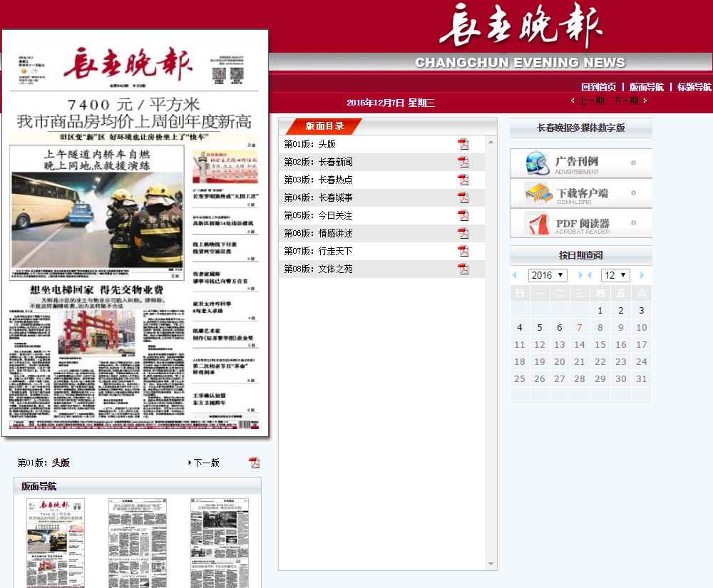Click scroll down arrow of page list
The image size is (713, 588).
click(x=491, y=564)
